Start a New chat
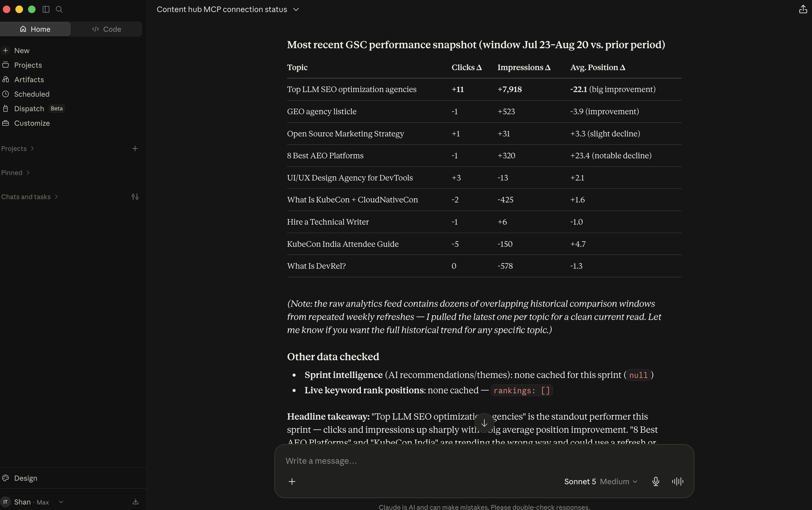 click(x=22, y=51)
